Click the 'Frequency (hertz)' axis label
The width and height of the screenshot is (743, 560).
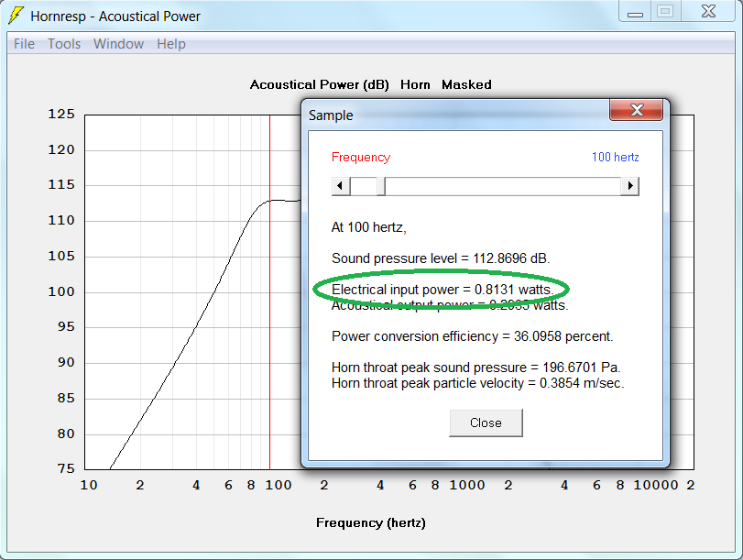coord(370,522)
